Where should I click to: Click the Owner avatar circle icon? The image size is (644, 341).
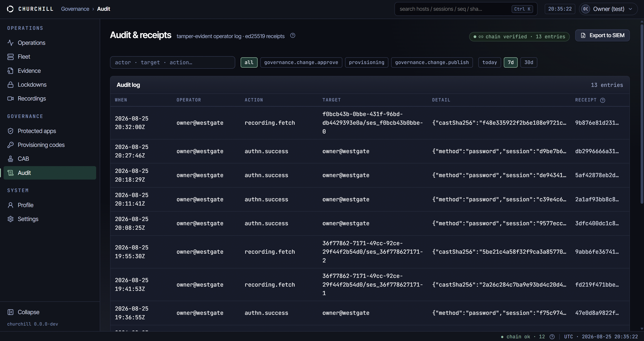pos(586,9)
